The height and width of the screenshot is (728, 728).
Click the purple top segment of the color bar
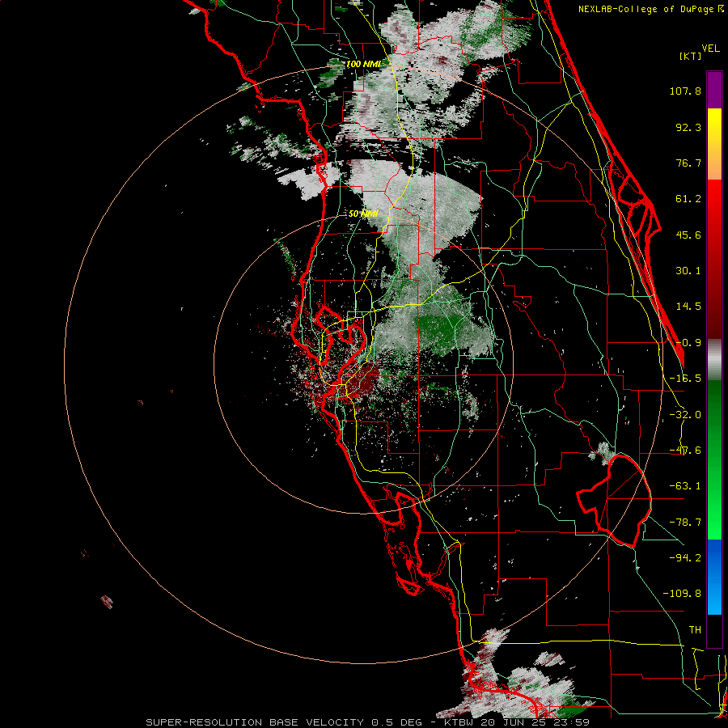coord(714,90)
